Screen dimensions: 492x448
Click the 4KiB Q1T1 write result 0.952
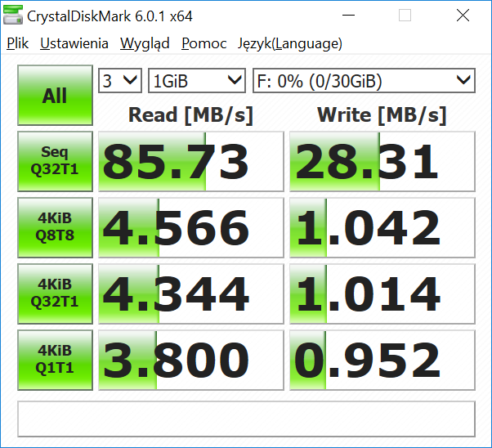coord(382,360)
